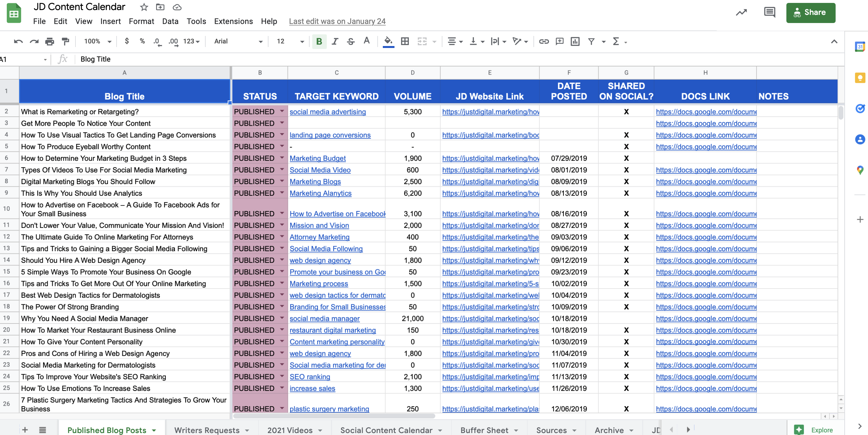This screenshot has height=435, width=868.
Task: Click the Insert comment icon
Action: [560, 41]
